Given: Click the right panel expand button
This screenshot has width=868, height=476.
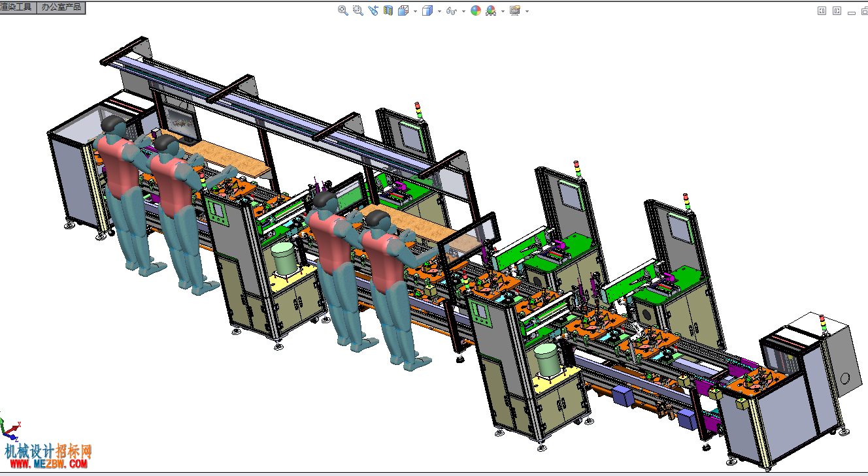Looking at the screenshot, I should click(837, 11).
